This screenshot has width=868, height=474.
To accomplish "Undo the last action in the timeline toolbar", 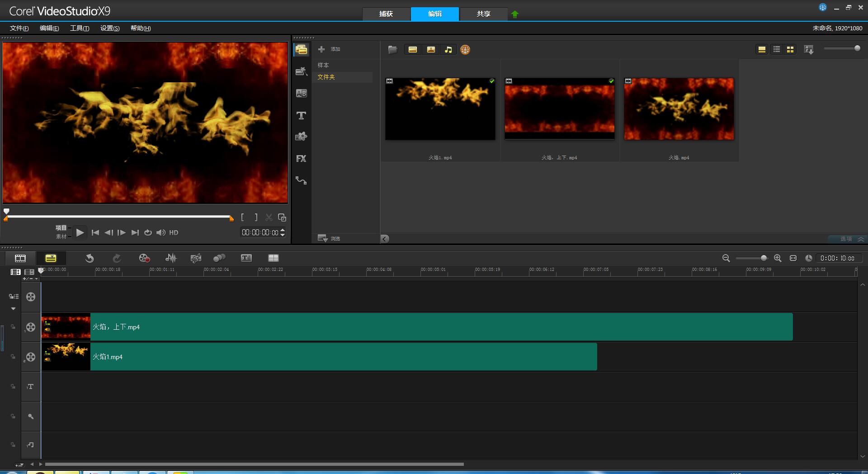I will [90, 258].
